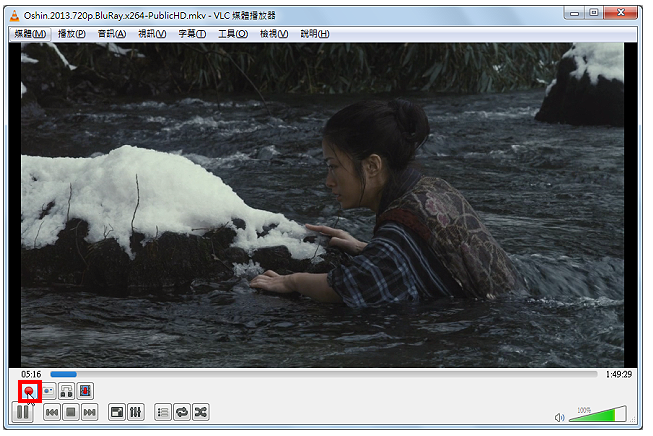Click the video display area
653x436 pixels.
[x=322, y=205]
